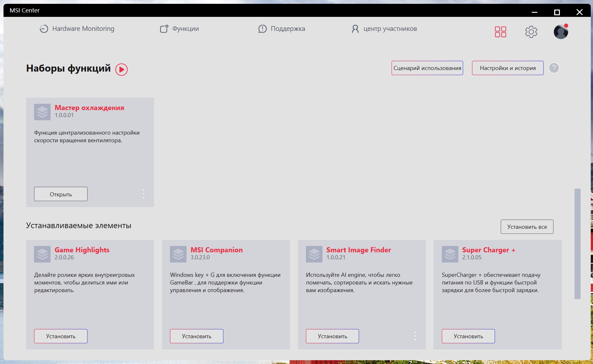
Task: Click the Сценарий использования button
Action: point(427,68)
